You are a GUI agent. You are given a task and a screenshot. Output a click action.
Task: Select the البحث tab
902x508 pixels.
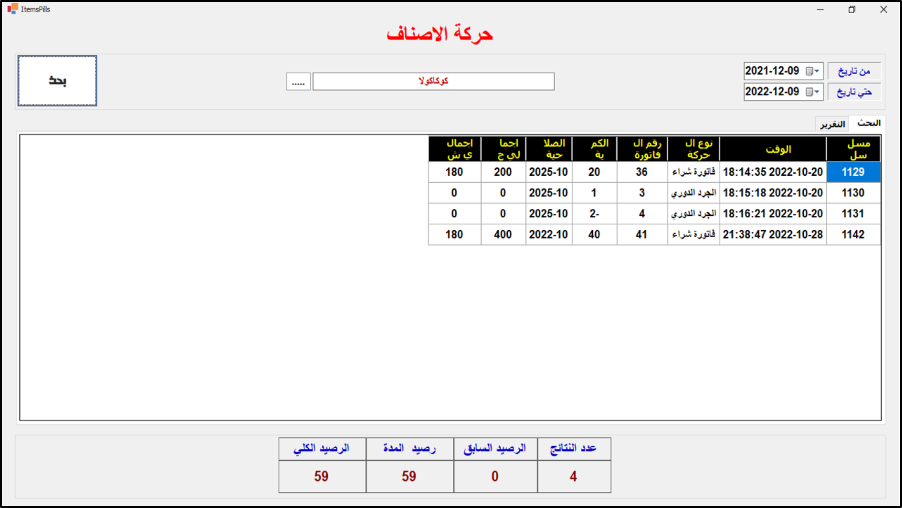(x=868, y=123)
